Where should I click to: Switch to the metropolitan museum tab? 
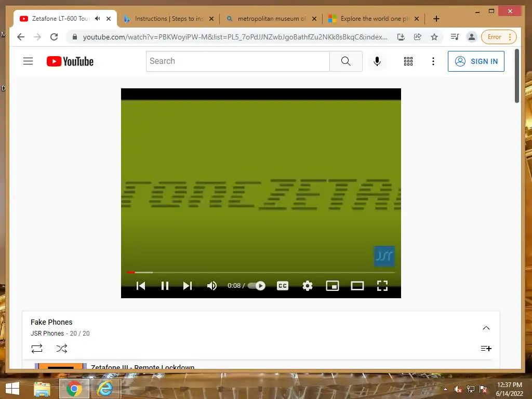pos(271,19)
